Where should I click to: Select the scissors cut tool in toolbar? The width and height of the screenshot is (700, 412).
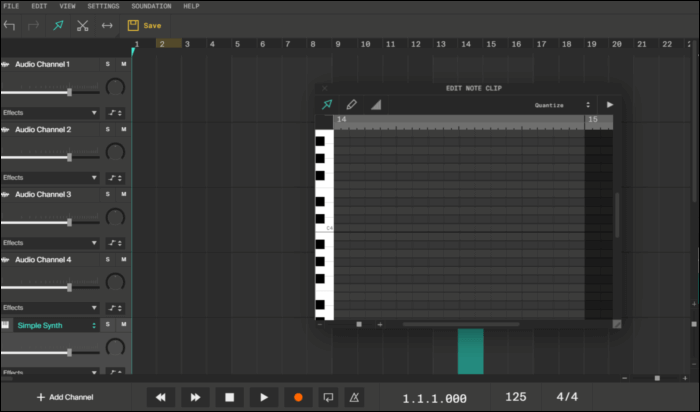click(x=83, y=25)
